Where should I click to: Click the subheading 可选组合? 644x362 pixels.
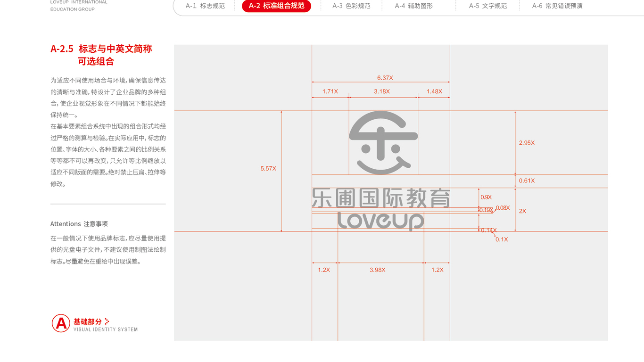pyautogui.click(x=96, y=61)
